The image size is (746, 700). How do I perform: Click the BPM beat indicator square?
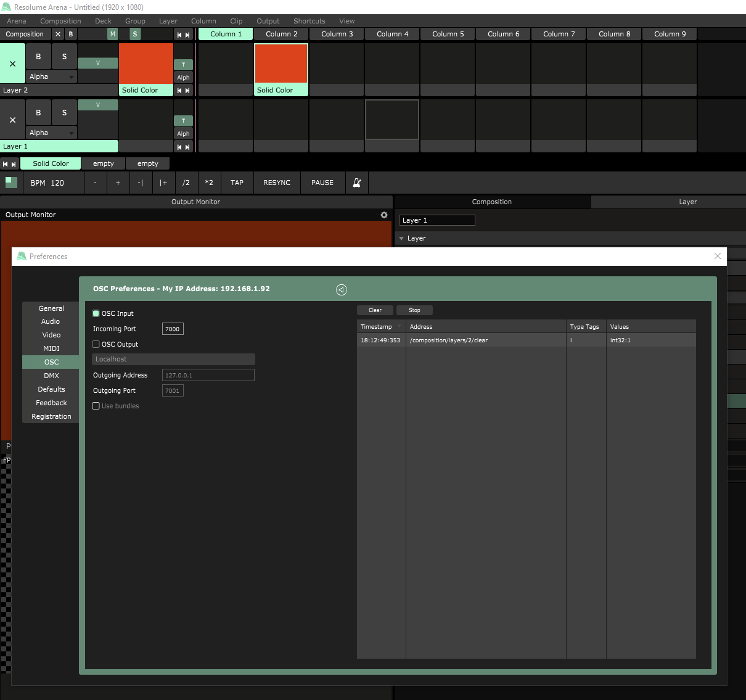(11, 182)
